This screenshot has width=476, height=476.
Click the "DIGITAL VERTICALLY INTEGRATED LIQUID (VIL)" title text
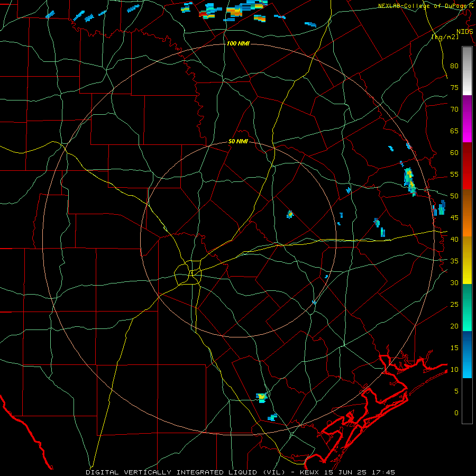(185, 472)
